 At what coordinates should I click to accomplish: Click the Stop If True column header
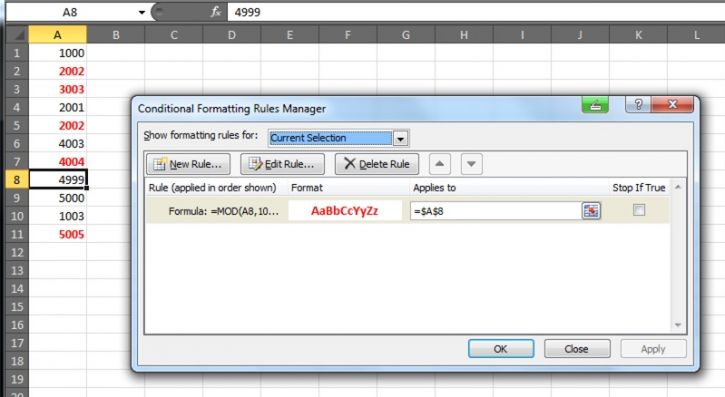[639, 188]
